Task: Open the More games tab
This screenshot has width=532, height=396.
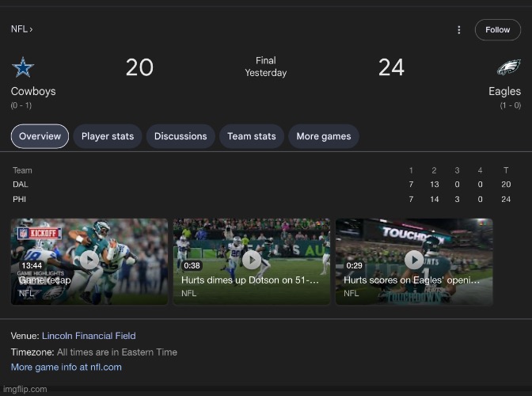Action: (x=324, y=136)
